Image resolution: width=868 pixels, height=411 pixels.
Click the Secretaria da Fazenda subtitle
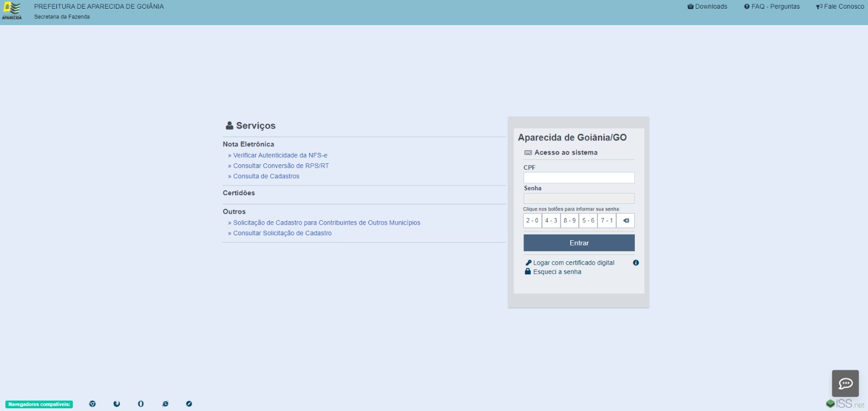62,17
